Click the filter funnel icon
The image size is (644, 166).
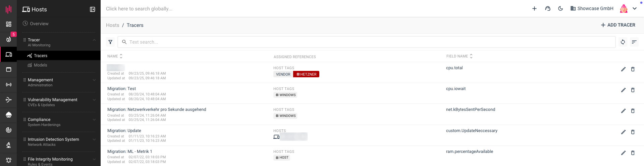click(x=110, y=42)
